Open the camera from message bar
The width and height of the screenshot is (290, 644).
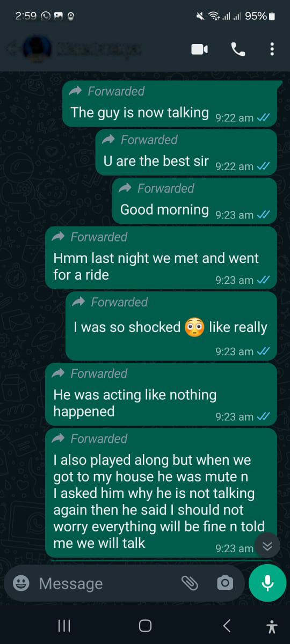224,583
